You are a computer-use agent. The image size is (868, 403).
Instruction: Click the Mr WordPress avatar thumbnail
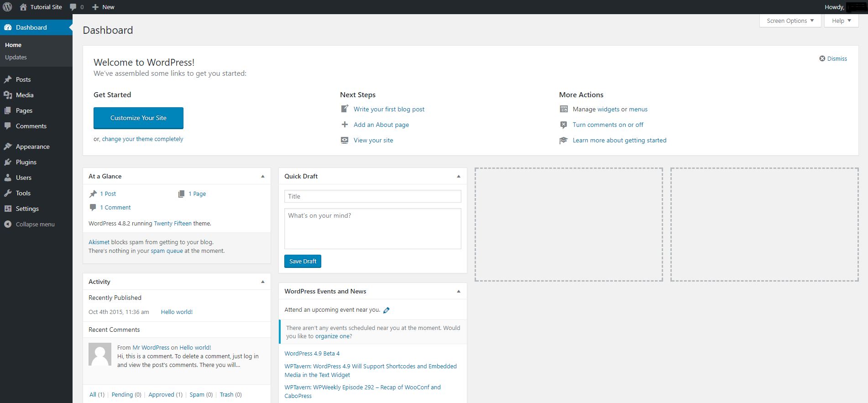(100, 354)
